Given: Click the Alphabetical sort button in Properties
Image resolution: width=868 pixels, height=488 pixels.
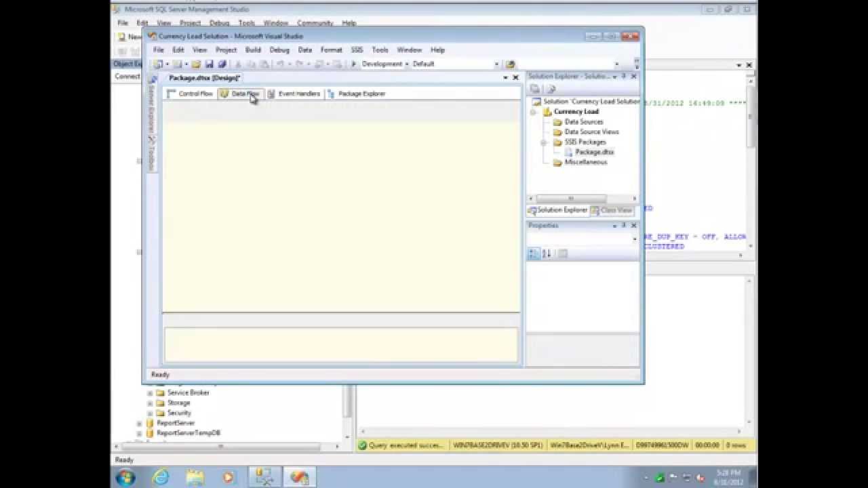Looking at the screenshot, I should [x=547, y=253].
